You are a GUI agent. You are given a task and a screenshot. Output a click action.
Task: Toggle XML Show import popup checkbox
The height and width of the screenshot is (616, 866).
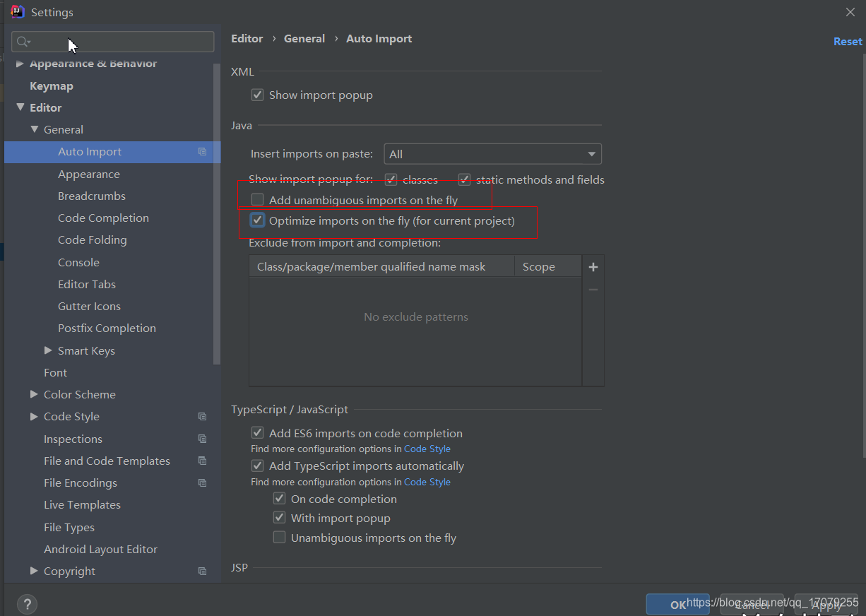coord(258,95)
